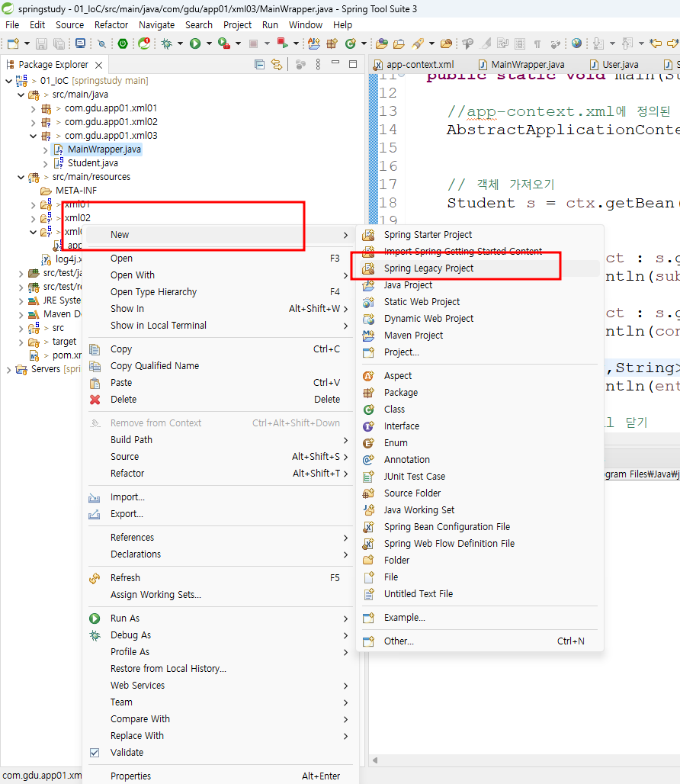This screenshot has height=784, width=680.
Task: Click the Annotation icon in New submenu
Action: (x=369, y=460)
